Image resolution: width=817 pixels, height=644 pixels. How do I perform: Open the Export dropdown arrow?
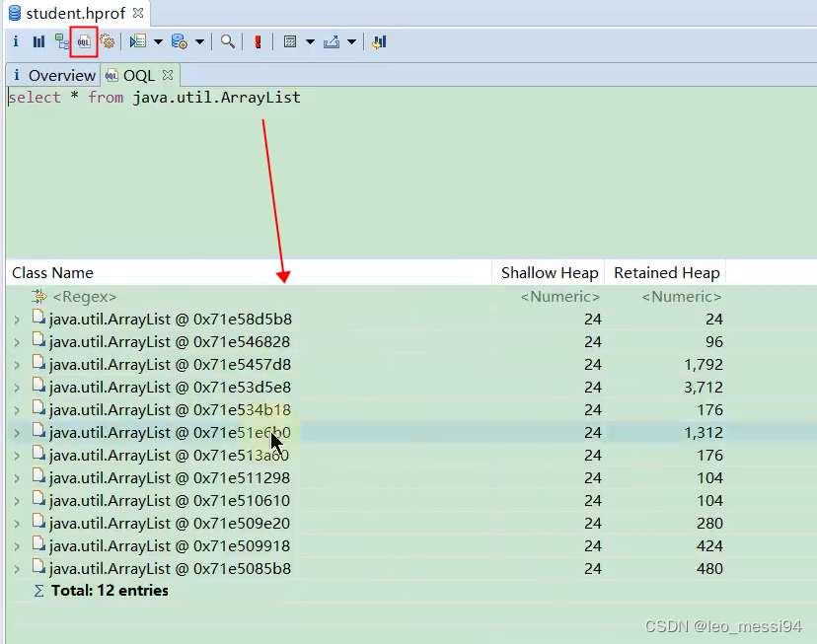click(x=351, y=41)
